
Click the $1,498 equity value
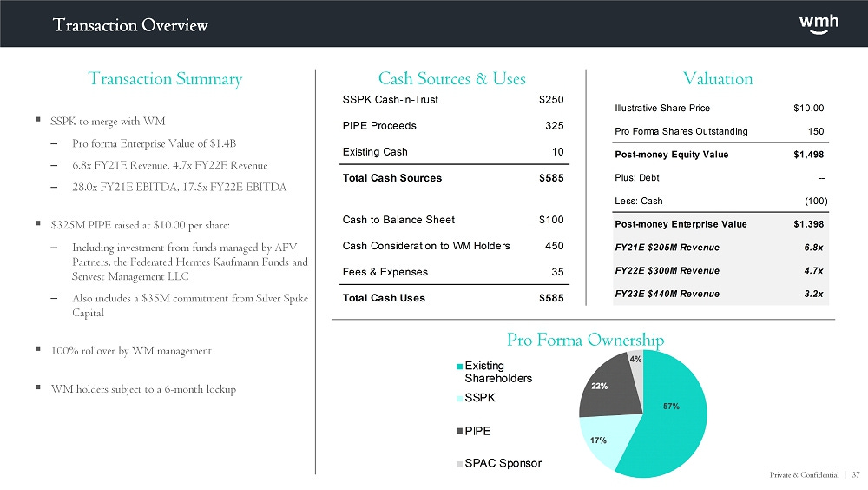click(809, 155)
